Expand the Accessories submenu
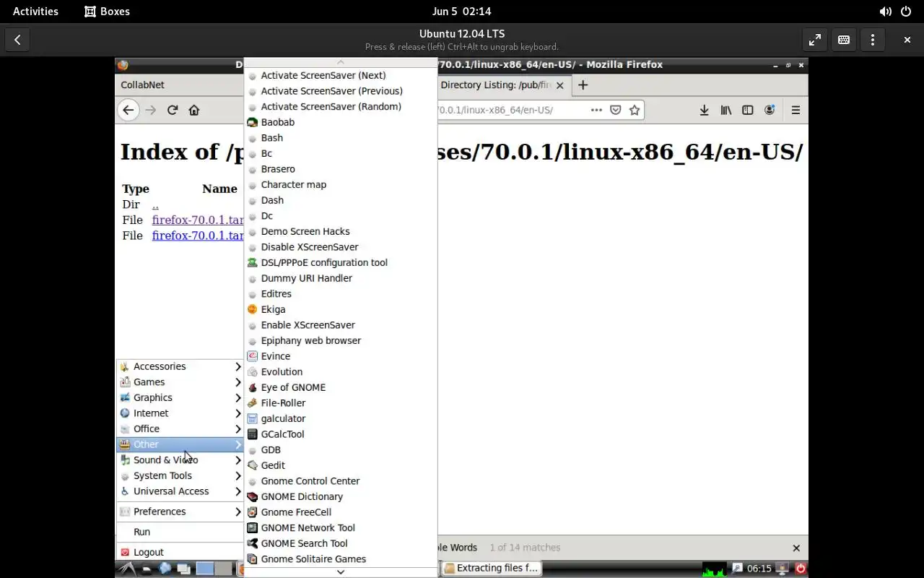924x578 pixels. 180,366
